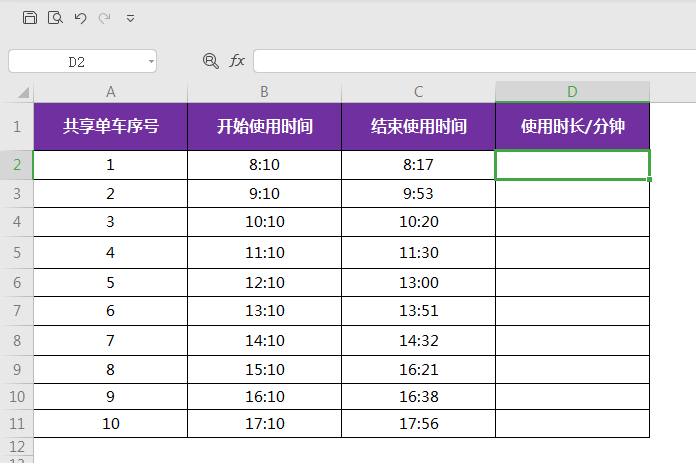The image size is (696, 463).
Task: Select row 7 header
Action: [16, 311]
